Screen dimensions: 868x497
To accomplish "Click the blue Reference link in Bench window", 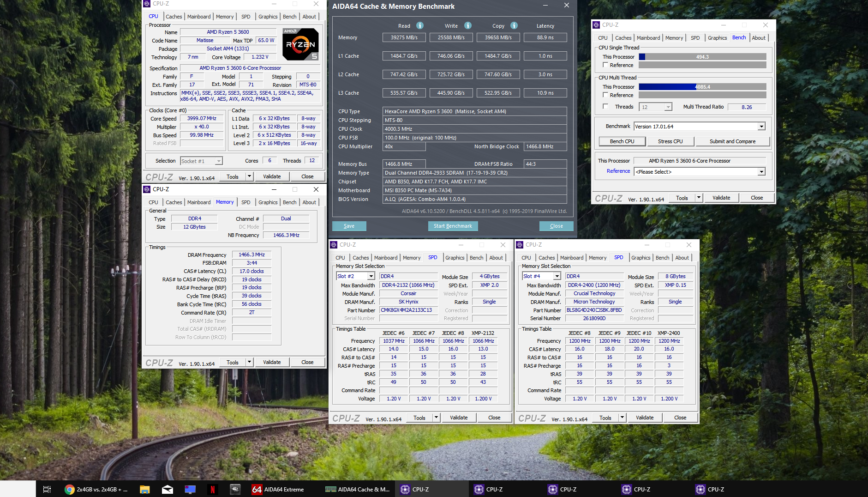I will pos(618,171).
